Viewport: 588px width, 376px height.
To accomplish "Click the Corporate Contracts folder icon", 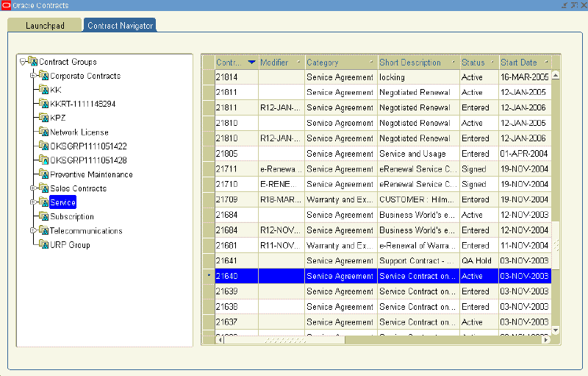I will pos(44,76).
